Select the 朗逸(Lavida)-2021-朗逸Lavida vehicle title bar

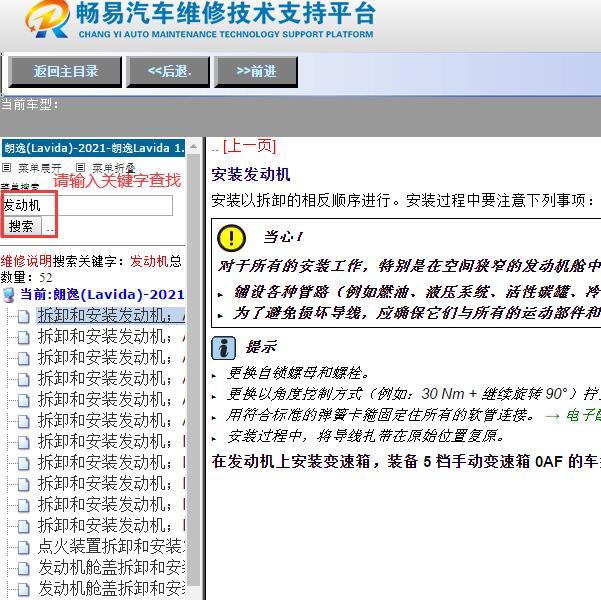(94, 148)
